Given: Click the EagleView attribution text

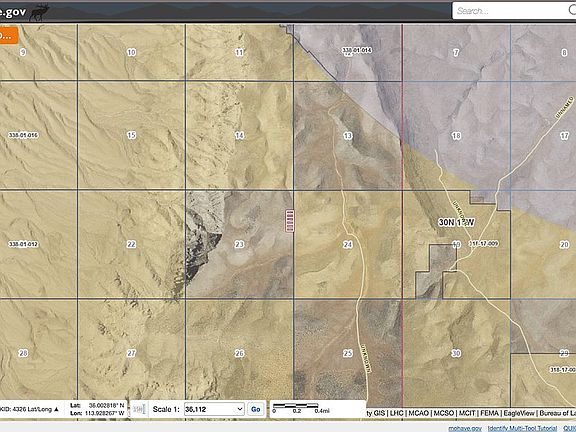Looking at the screenshot, I should pos(519,413).
